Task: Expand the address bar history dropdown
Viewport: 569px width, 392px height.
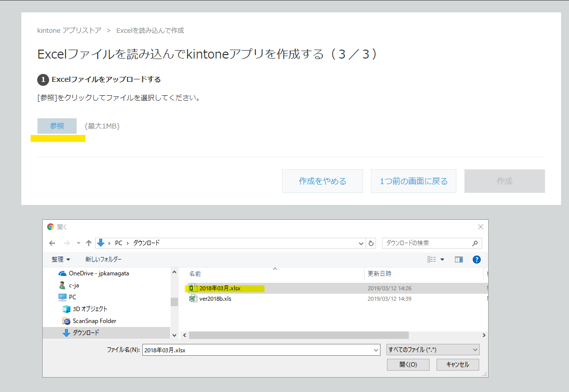Action: click(361, 243)
